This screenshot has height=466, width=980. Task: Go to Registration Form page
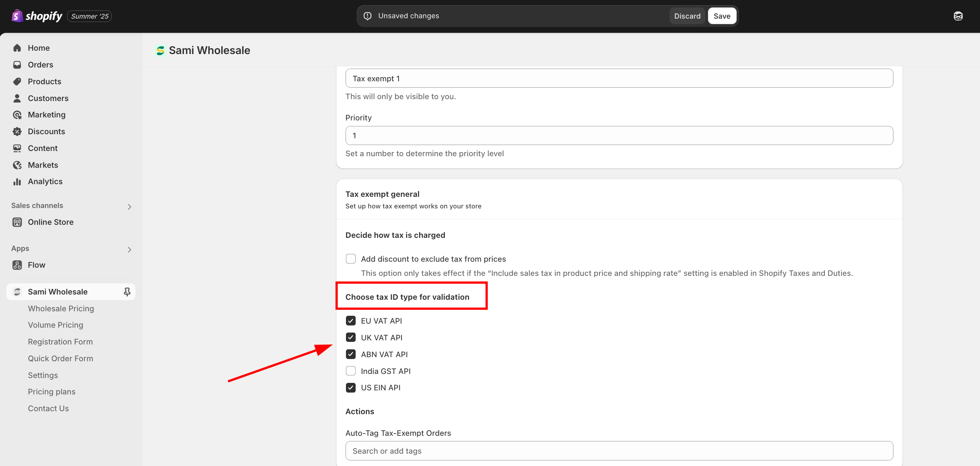coord(60,342)
